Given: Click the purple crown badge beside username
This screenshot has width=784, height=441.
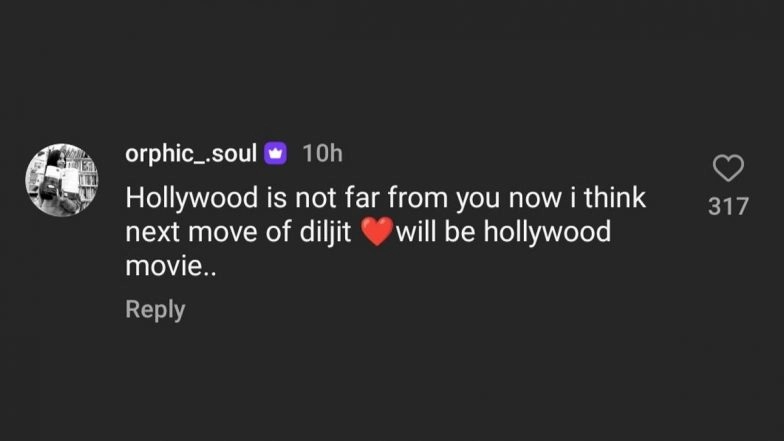Looking at the screenshot, I should 275,154.
